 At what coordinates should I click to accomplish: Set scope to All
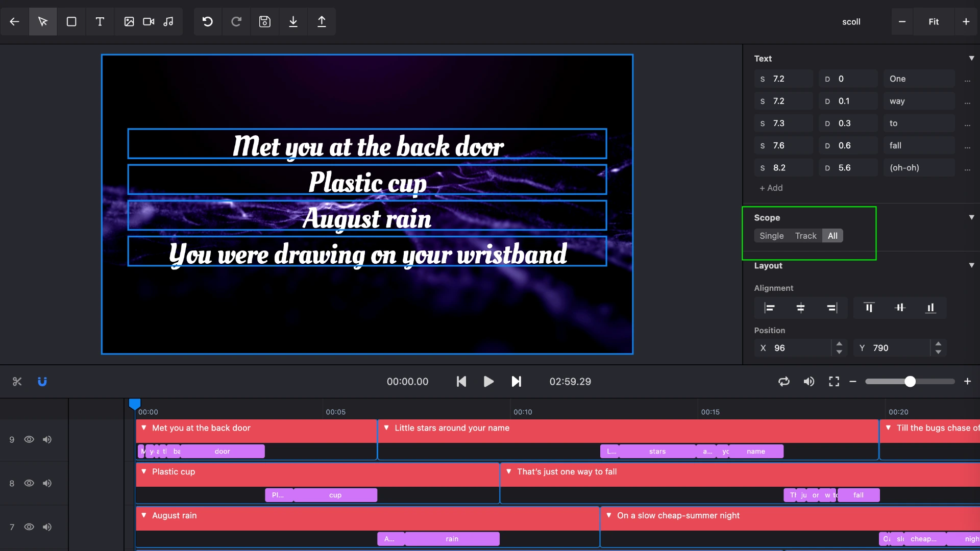coord(832,236)
